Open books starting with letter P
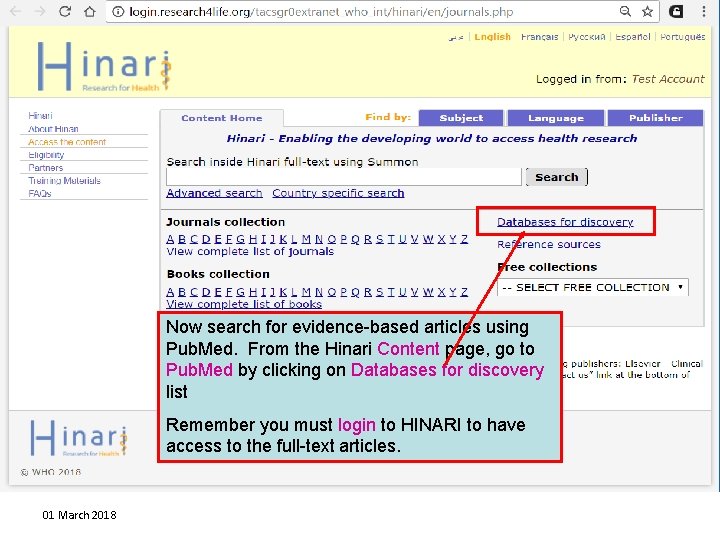The image size is (720, 540). (x=343, y=292)
